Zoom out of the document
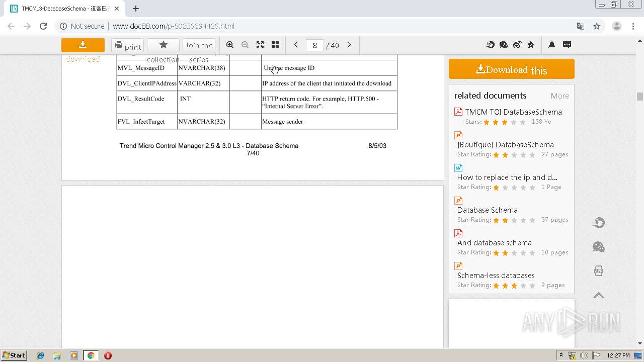644x362 pixels. pos(245,45)
